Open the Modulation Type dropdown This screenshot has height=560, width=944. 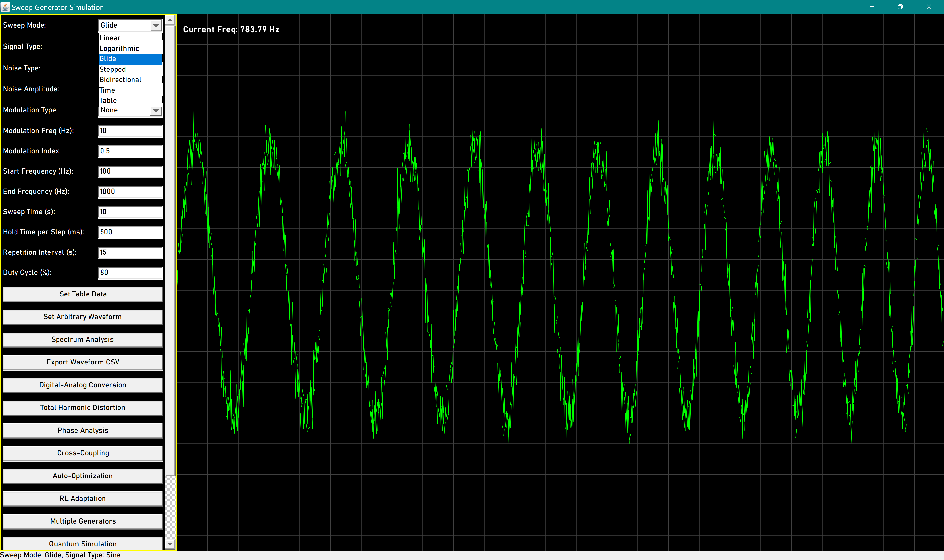(x=156, y=111)
